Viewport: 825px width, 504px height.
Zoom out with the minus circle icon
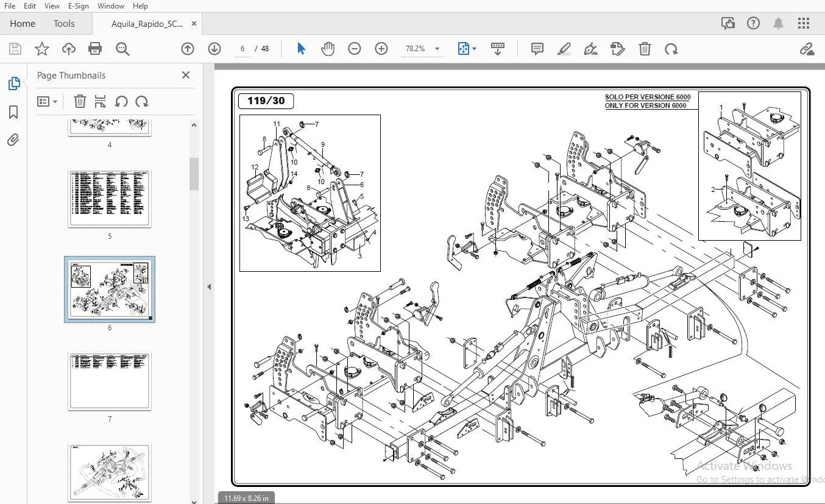coord(355,49)
